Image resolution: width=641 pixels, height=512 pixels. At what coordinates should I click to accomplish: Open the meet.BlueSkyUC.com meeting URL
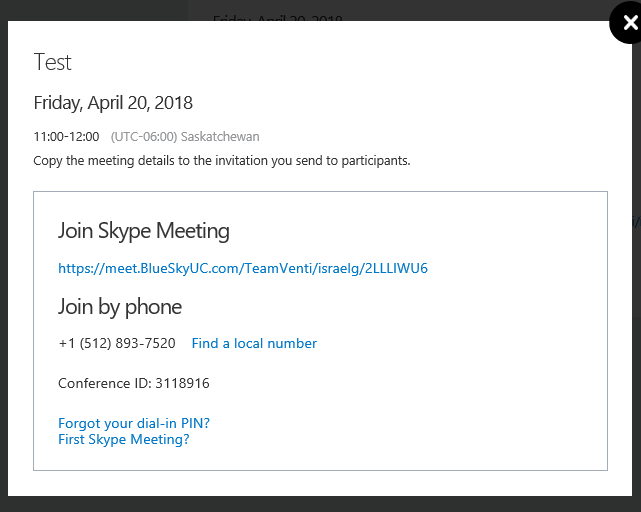243,268
